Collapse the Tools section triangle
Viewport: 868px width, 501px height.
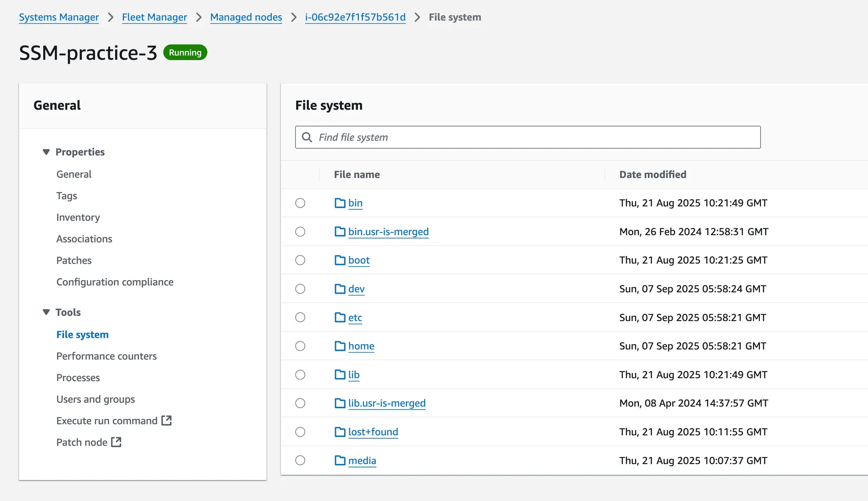coord(46,312)
